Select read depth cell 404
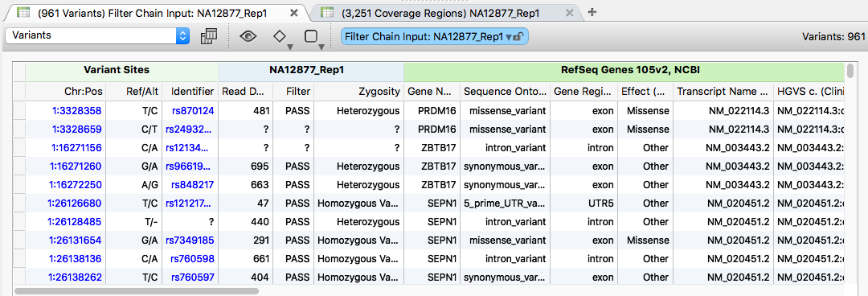The height and width of the screenshot is (296, 868). (246, 277)
